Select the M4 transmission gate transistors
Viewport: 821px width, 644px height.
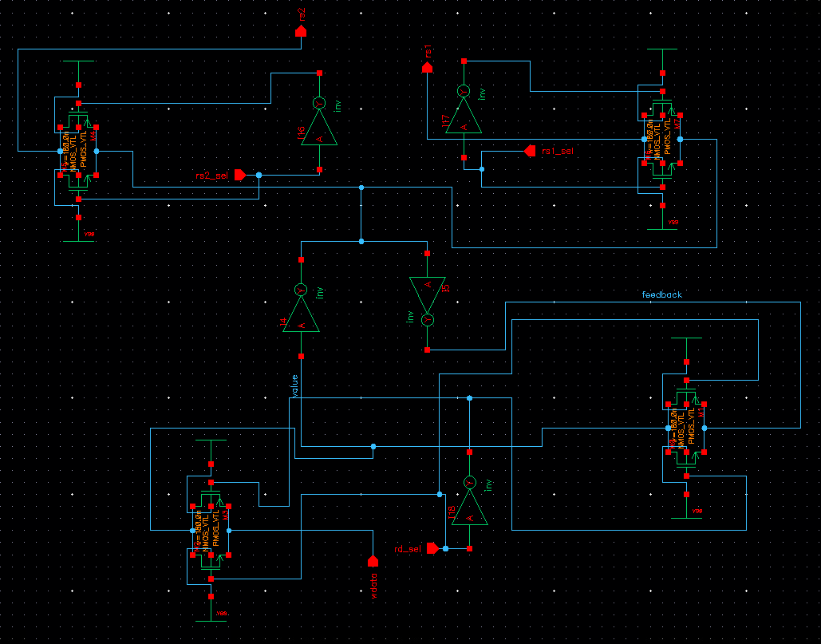coord(78,152)
